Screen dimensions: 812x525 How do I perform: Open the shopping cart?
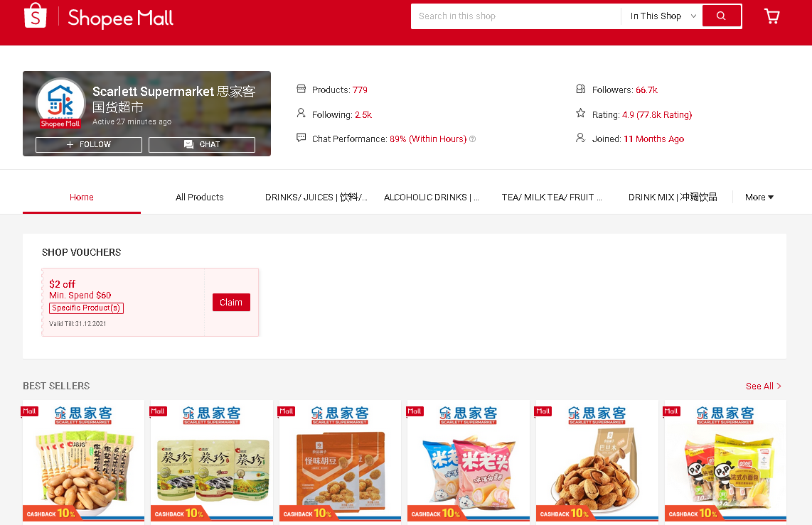point(771,16)
